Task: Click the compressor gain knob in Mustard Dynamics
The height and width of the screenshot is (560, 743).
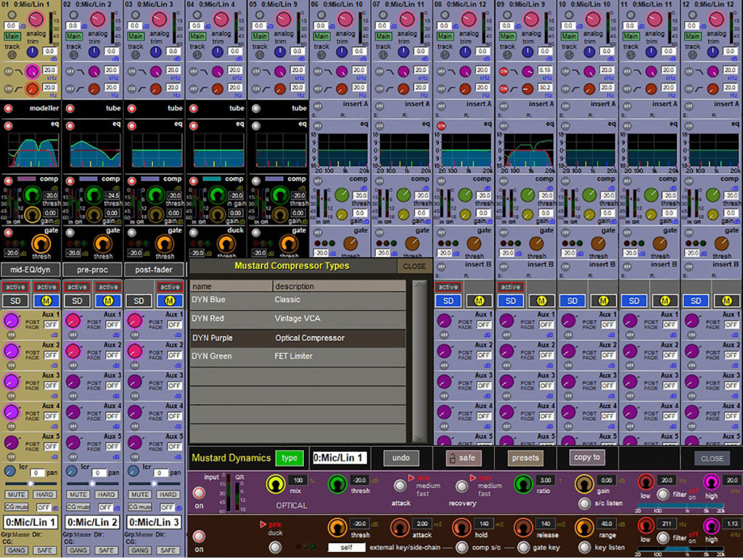Action: (584, 484)
